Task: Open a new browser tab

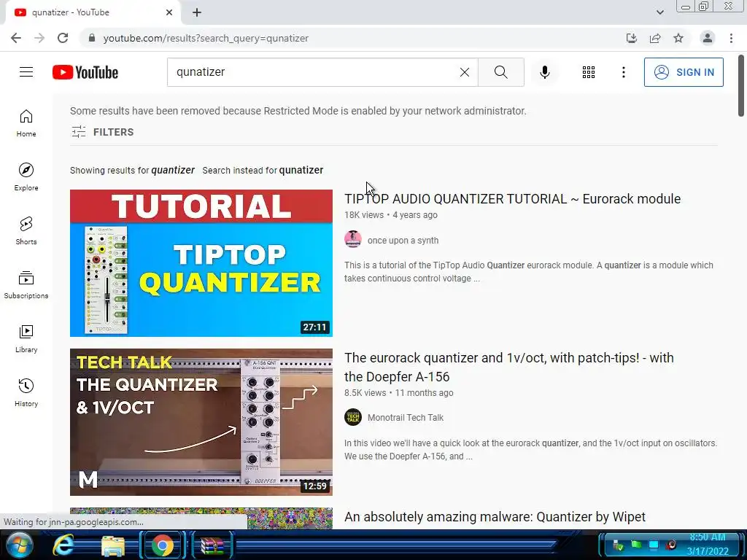Action: click(197, 12)
